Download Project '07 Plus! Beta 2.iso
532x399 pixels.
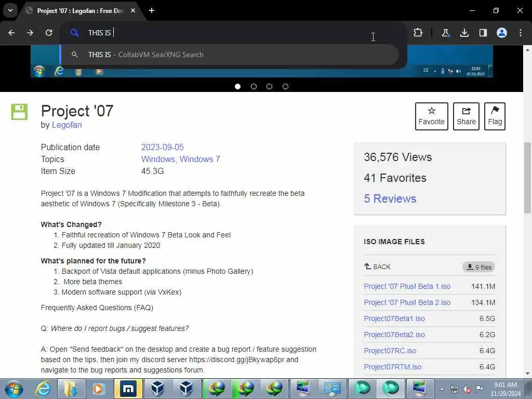tap(407, 302)
